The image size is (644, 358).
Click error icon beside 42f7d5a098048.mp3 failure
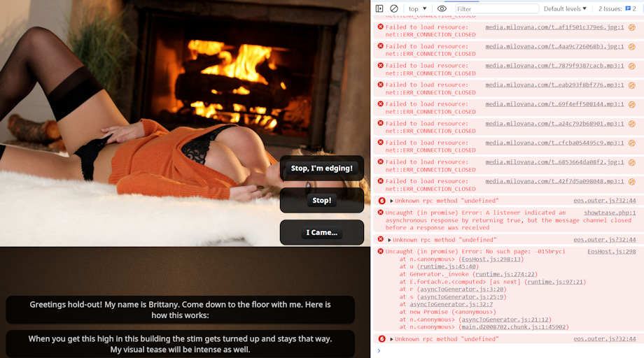pos(380,181)
